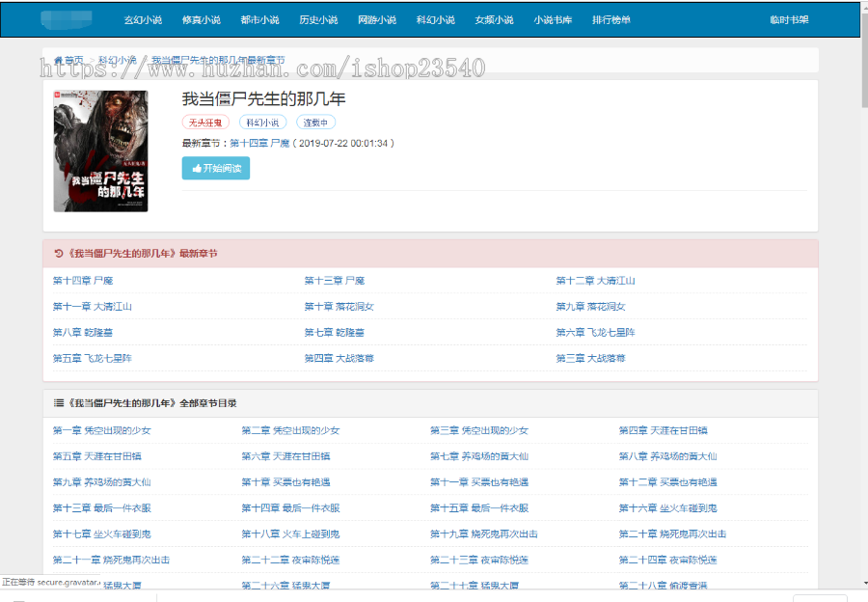Click the site logo in the top-left
Viewport: 868px width, 602px height.
tap(68, 18)
